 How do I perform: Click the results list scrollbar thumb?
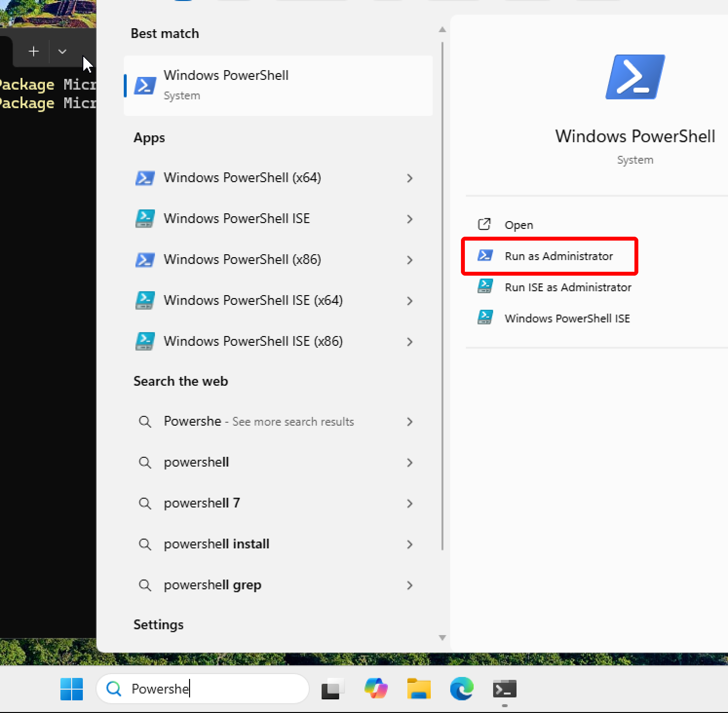point(442,296)
